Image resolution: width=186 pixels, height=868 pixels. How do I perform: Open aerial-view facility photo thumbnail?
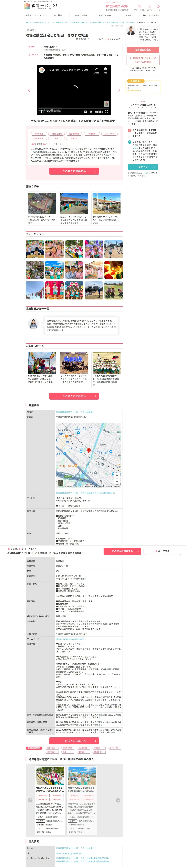tap(42, 204)
